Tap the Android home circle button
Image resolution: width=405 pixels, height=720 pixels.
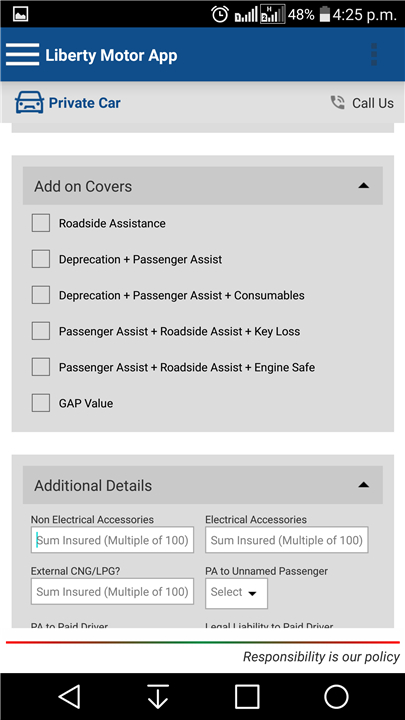click(336, 697)
